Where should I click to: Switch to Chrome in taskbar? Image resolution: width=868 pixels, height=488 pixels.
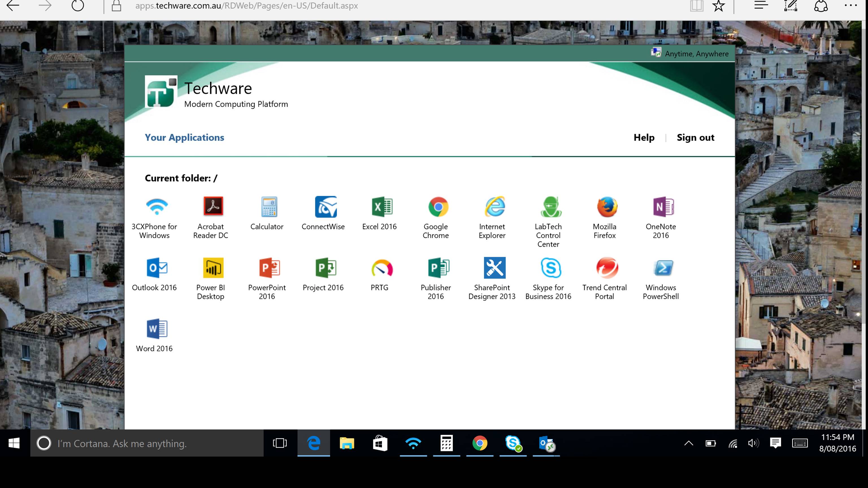coord(480,443)
